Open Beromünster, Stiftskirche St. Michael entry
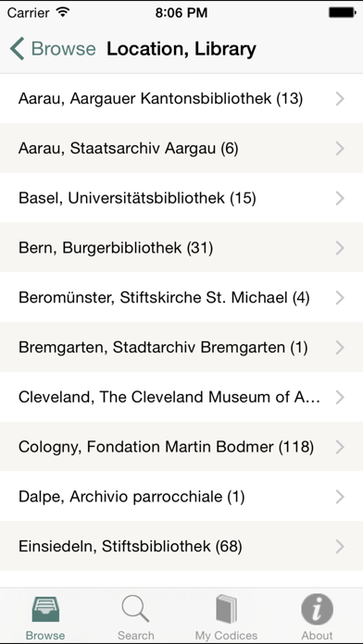The image size is (363, 644). point(181,297)
